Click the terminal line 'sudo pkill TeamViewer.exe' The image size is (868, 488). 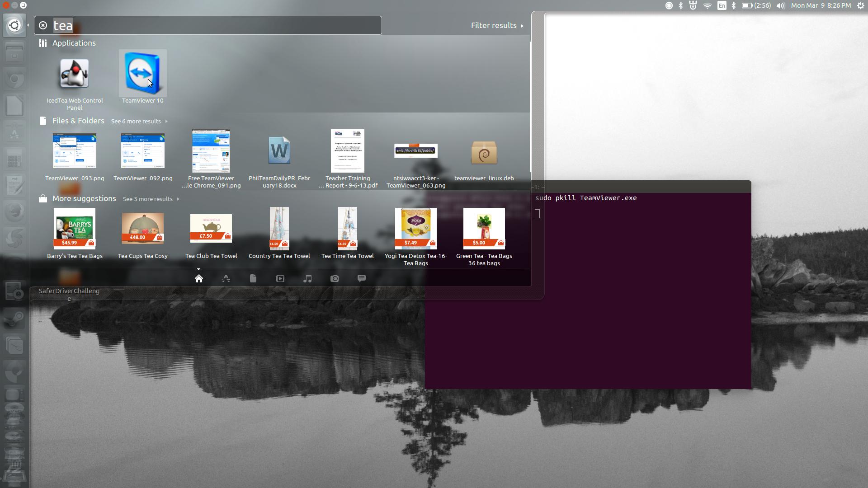[x=586, y=198]
